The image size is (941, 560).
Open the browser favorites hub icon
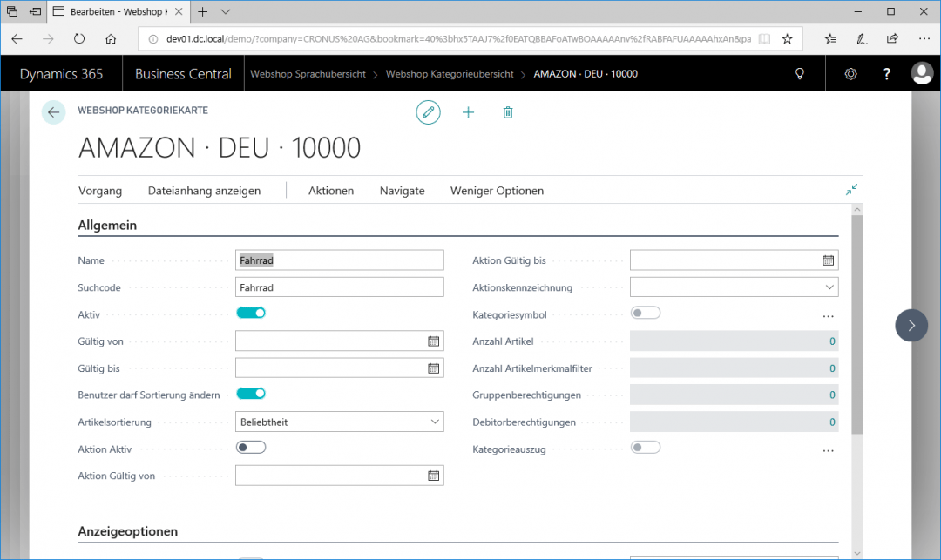(830, 39)
